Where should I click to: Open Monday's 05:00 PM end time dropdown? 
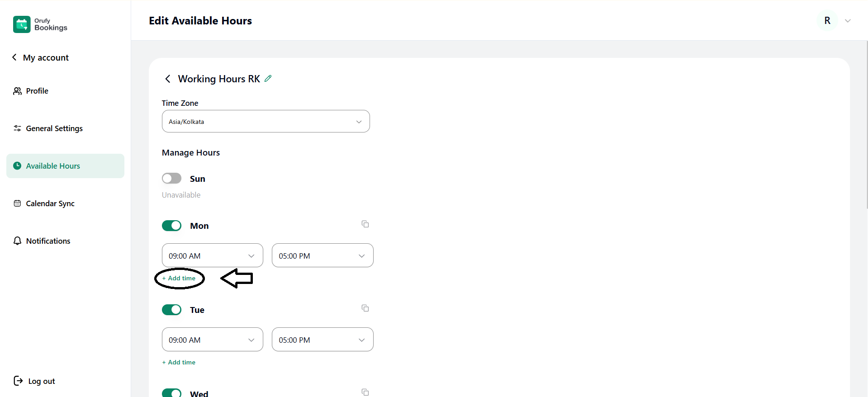click(322, 256)
